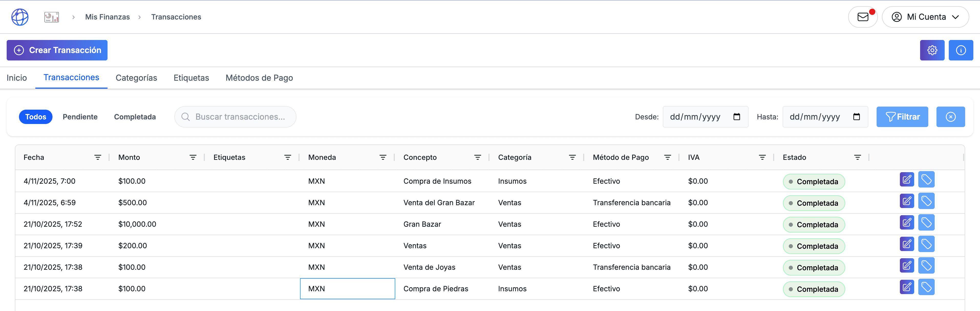The width and height of the screenshot is (980, 311).
Task: Navigate to Mis Finanzas via breadcrumb
Action: (x=107, y=17)
